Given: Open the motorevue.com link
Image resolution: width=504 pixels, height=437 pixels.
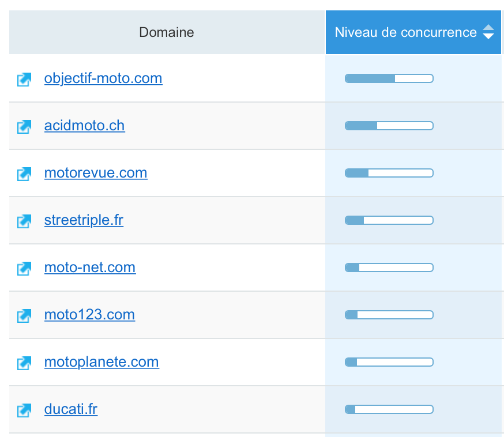Looking at the screenshot, I should 96,173.
